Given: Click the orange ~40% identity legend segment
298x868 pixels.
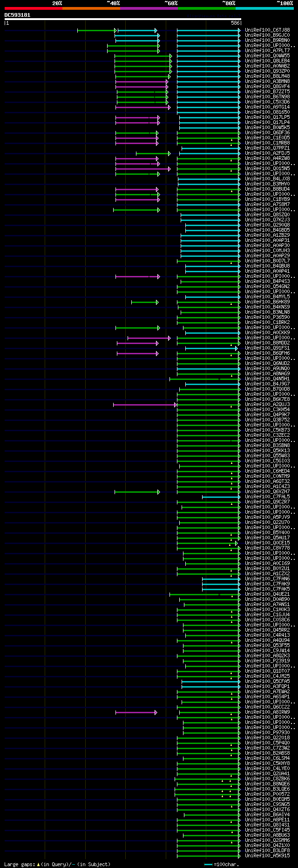Looking at the screenshot, I should point(91,8).
